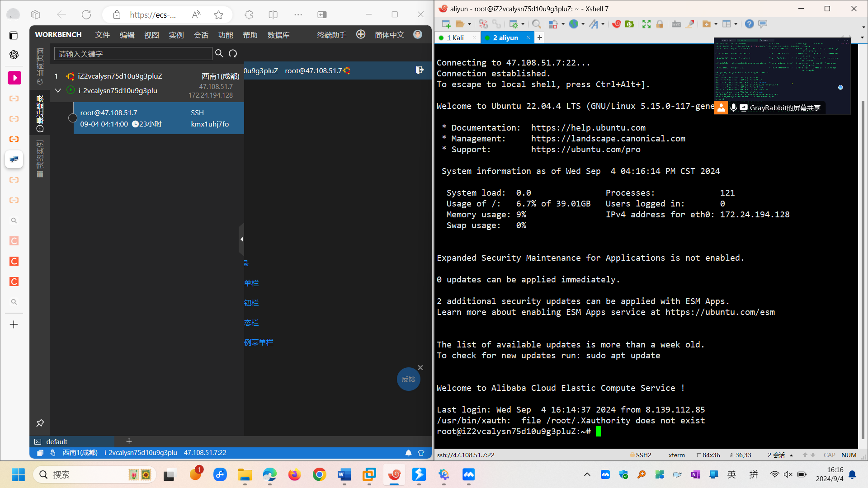Close the '2 aliyun' session tab
Image resolution: width=868 pixels, height=488 pixels.
click(528, 38)
